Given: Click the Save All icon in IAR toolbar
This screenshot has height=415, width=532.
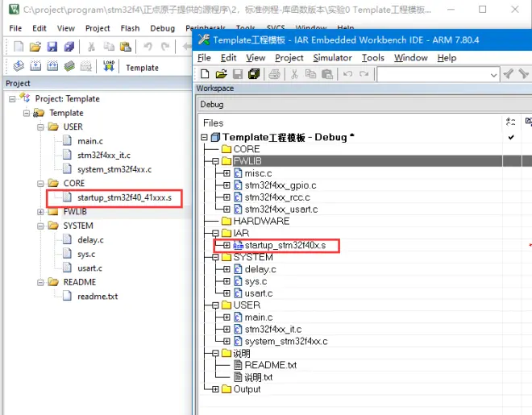Looking at the screenshot, I should tap(254, 74).
